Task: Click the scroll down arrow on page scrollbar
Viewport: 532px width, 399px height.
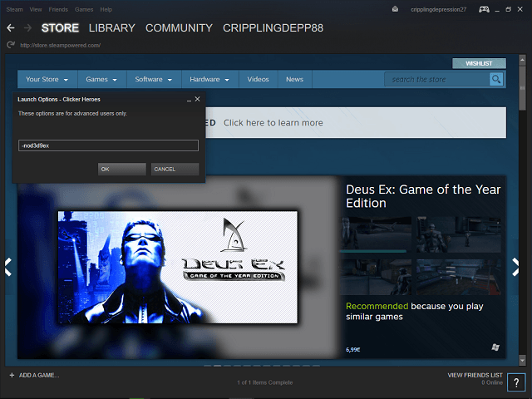Action: click(522, 360)
